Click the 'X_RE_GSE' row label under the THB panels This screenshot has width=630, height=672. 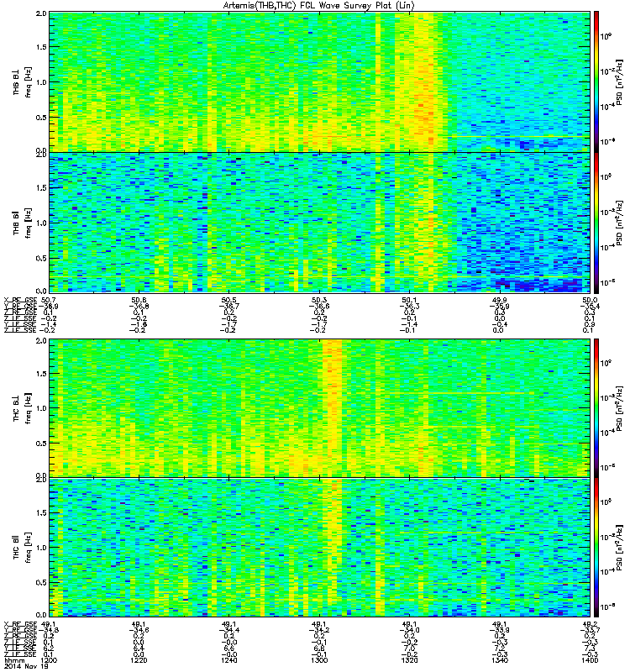point(20,300)
